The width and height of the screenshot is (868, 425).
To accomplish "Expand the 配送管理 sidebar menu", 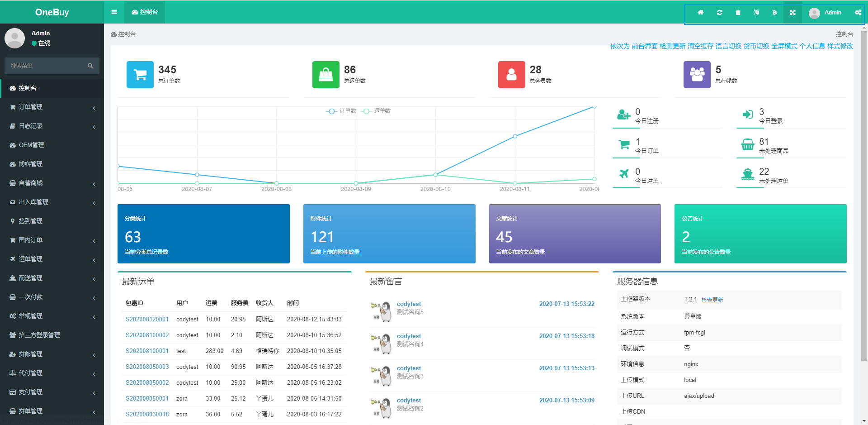I will (x=52, y=278).
